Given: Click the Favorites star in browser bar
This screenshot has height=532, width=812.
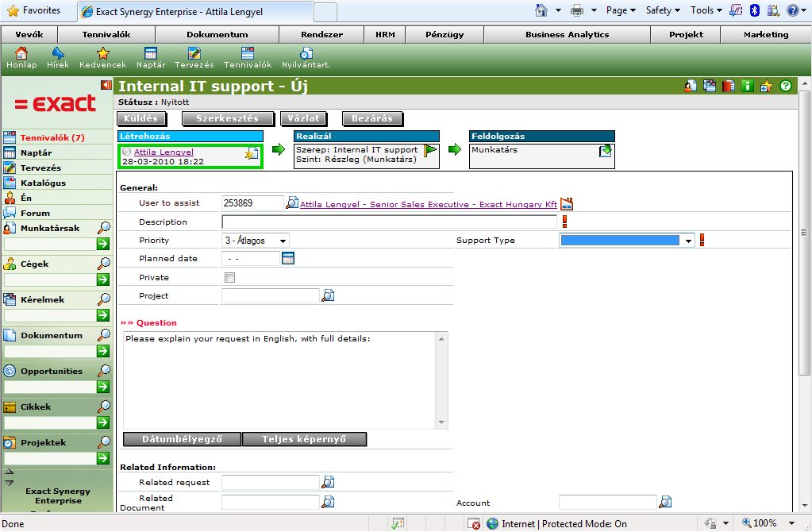Looking at the screenshot, I should tap(13, 10).
